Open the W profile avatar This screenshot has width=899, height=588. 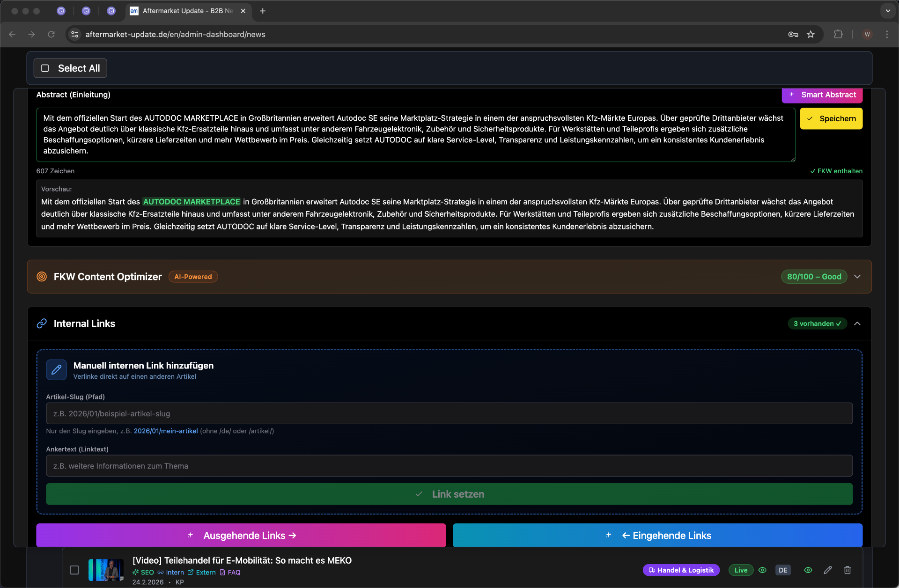867,34
